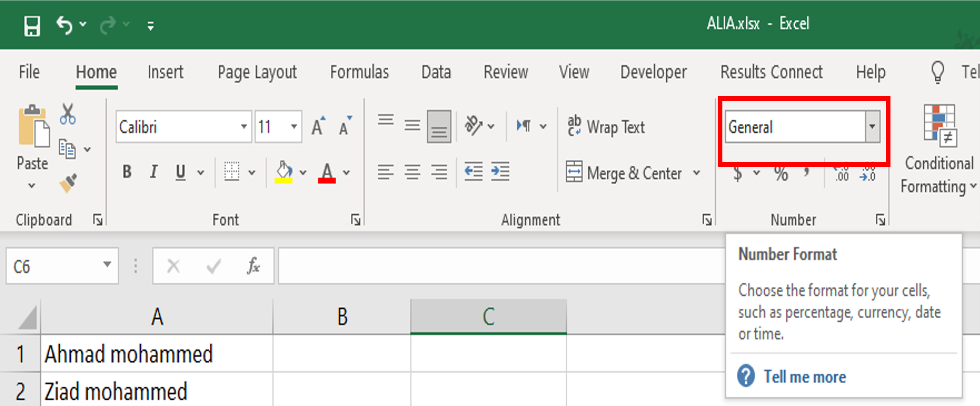The height and width of the screenshot is (406, 980).
Task: Open the Clipboard pane launcher
Action: [x=97, y=220]
